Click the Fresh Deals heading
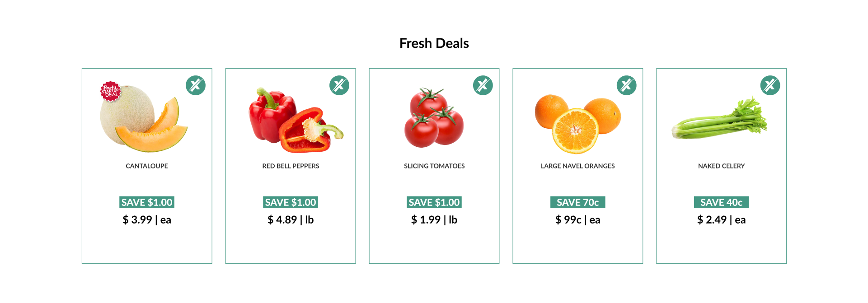This screenshot has height=303, width=868. pos(434,43)
